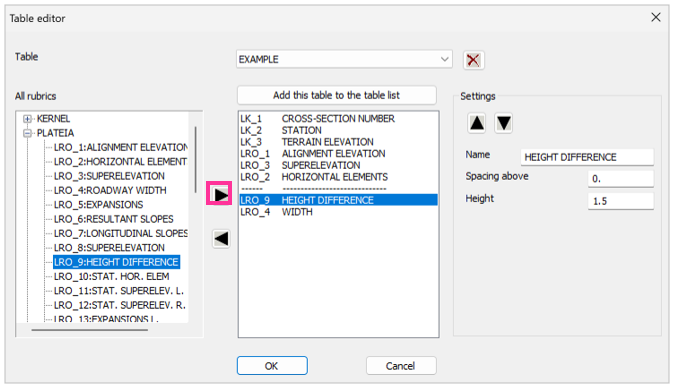Collapse the PLATEIA tree node
The height and width of the screenshot is (388, 674).
[x=28, y=133]
